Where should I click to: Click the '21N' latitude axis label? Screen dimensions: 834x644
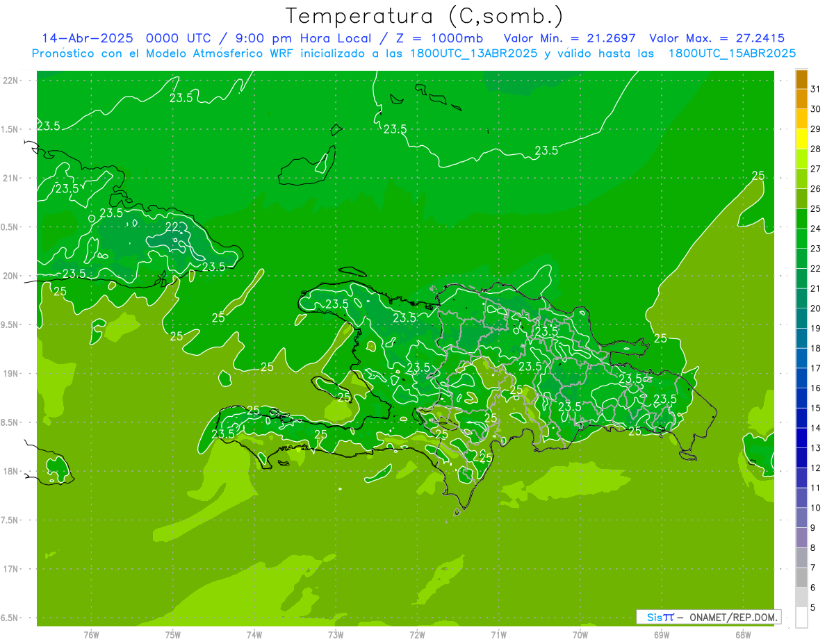(x=11, y=178)
